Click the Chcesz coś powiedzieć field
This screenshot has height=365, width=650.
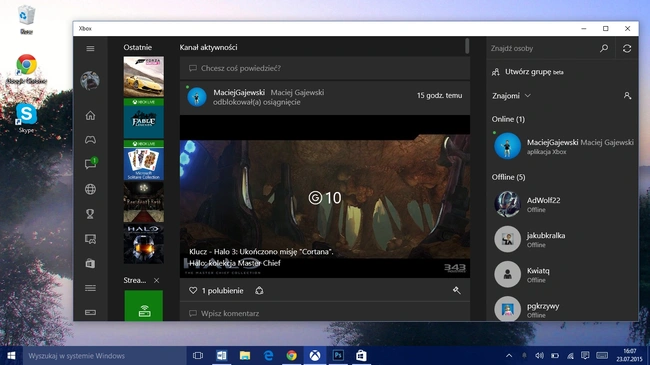tap(325, 68)
